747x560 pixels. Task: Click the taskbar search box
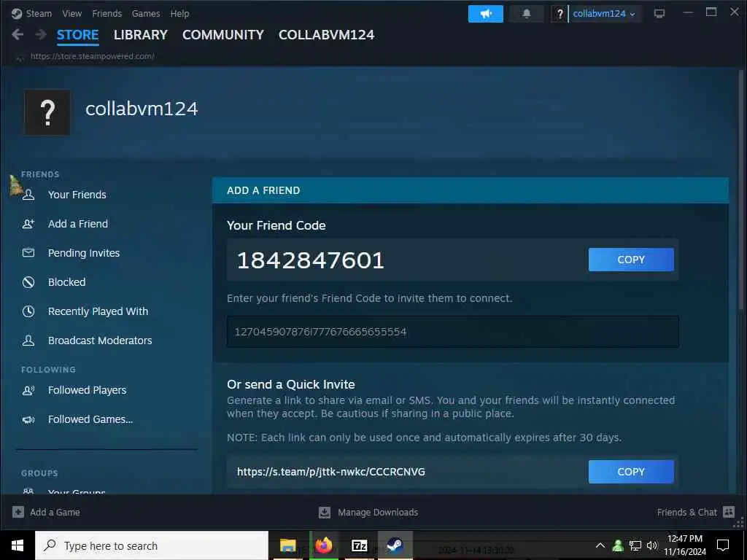click(152, 545)
